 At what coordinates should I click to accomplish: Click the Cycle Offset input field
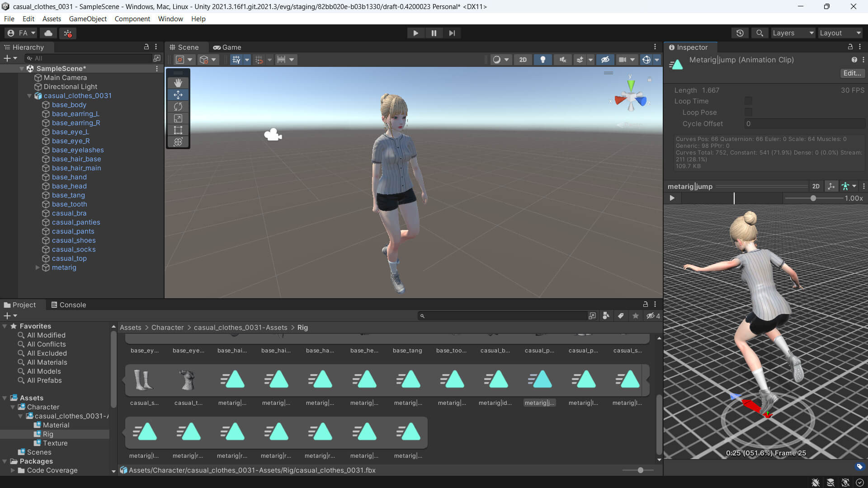click(x=805, y=124)
